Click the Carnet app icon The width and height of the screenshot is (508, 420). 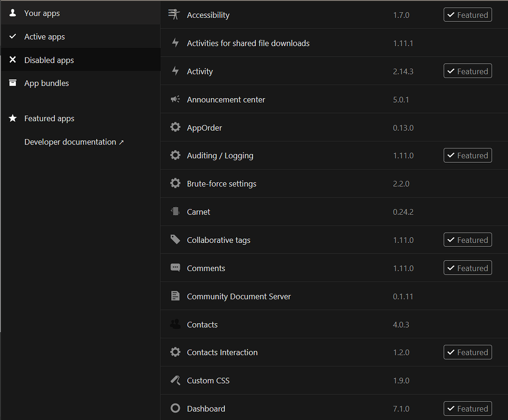click(x=175, y=211)
